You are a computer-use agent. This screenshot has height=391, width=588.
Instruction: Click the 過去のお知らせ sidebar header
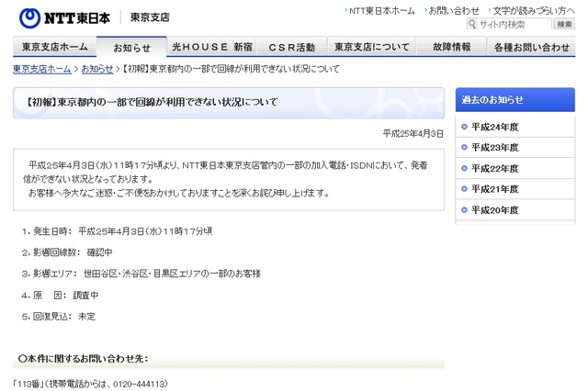tap(514, 100)
